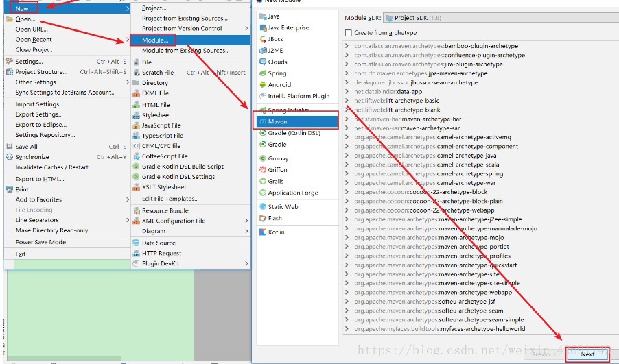Select IntelliJ Platform Plugin icon

[x=263, y=96]
